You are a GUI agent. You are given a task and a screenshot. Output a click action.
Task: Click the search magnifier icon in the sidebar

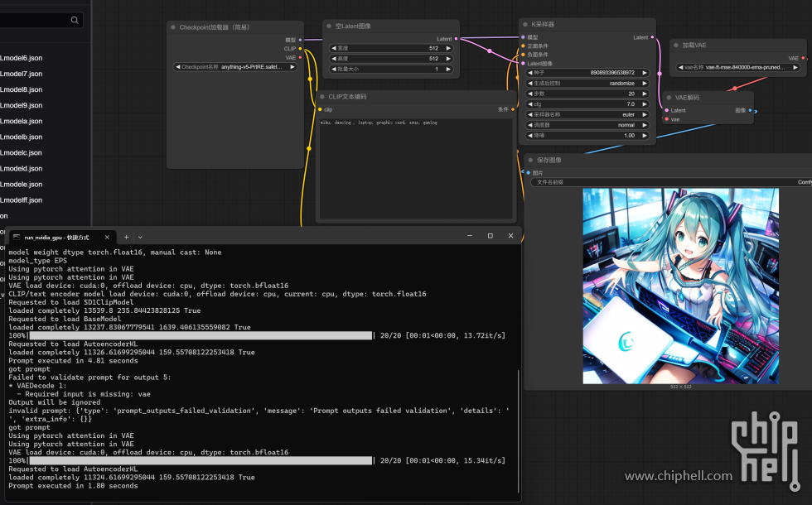click(75, 20)
